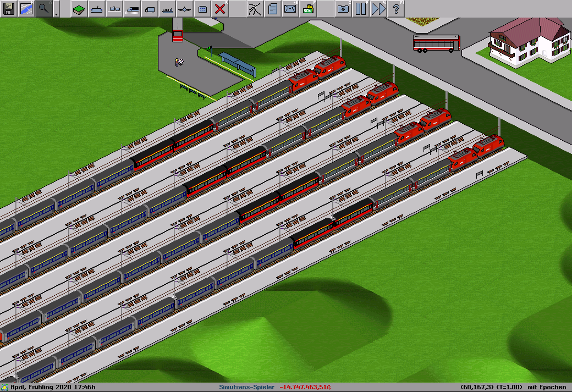Open the tram construction tools
This screenshot has height=392, width=572.
[x=132, y=9]
